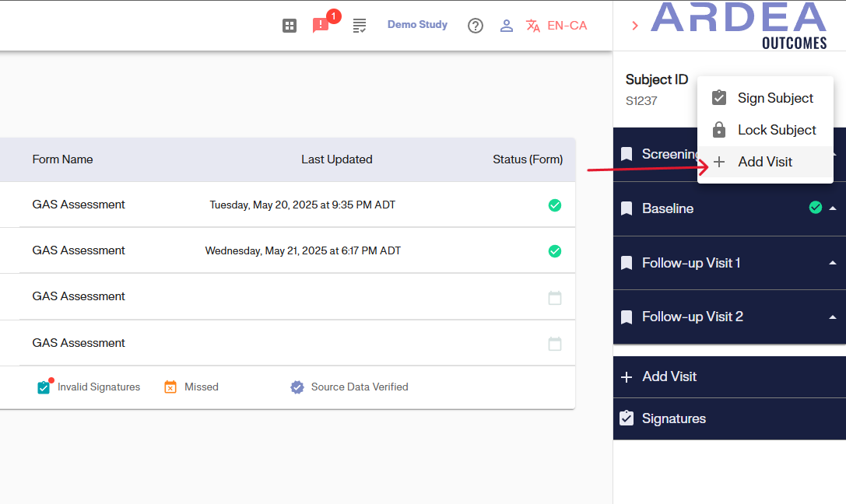
Task: Open the dashboard grid icon
Action: tap(290, 26)
